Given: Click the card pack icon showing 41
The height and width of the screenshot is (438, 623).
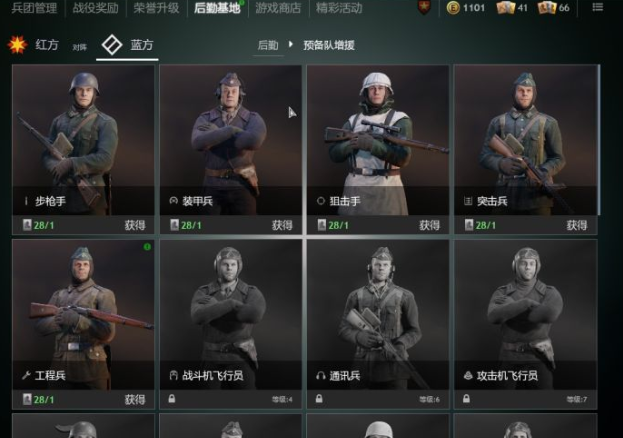Looking at the screenshot, I should pyautogui.click(x=505, y=8).
